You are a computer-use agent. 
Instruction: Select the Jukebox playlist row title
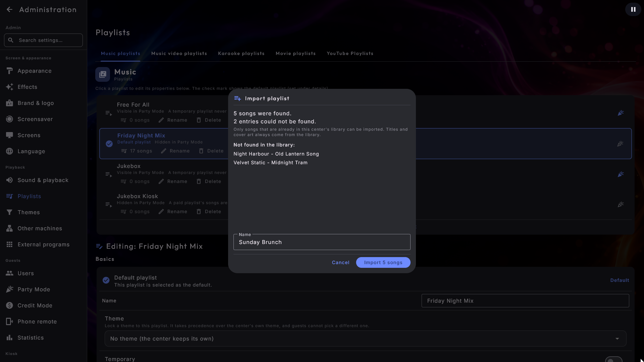[x=128, y=166]
